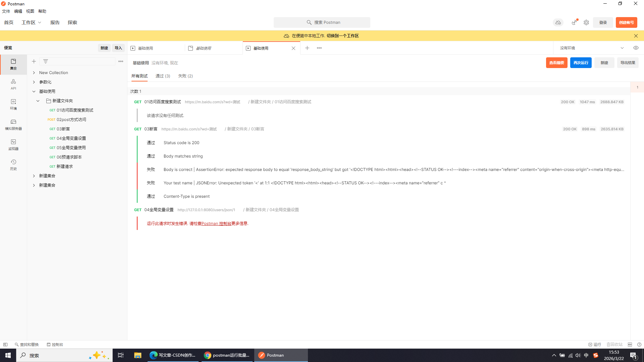Open the APIs sidebar panel
This screenshot has height=362, width=644.
pyautogui.click(x=13, y=84)
